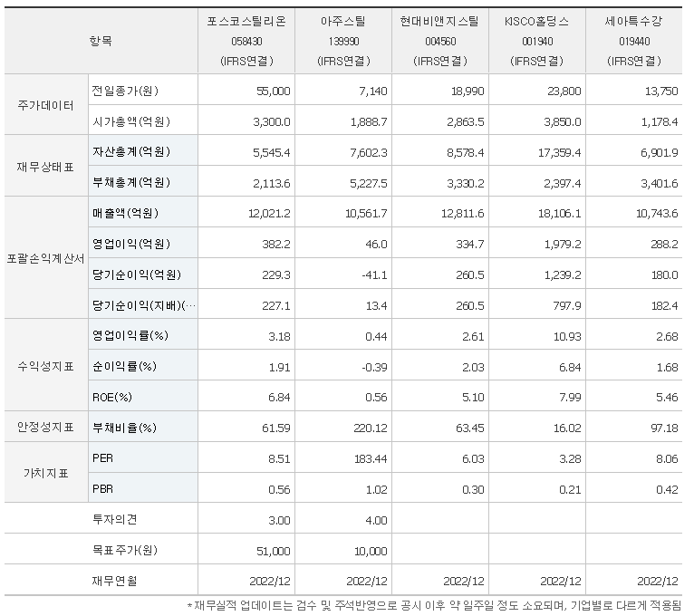
Task: Select the 매출액(억원) row label
Action: (x=125, y=214)
